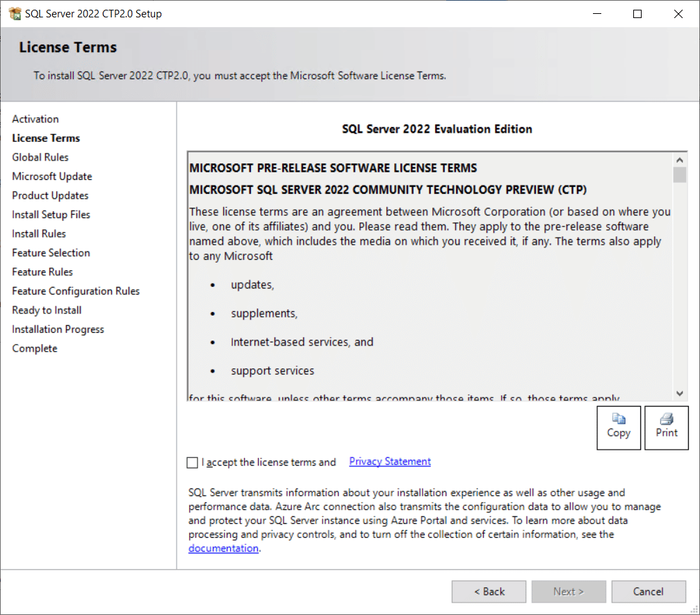Click the 'support services' bullet
Screen dimensions: 700x615
click(272, 371)
